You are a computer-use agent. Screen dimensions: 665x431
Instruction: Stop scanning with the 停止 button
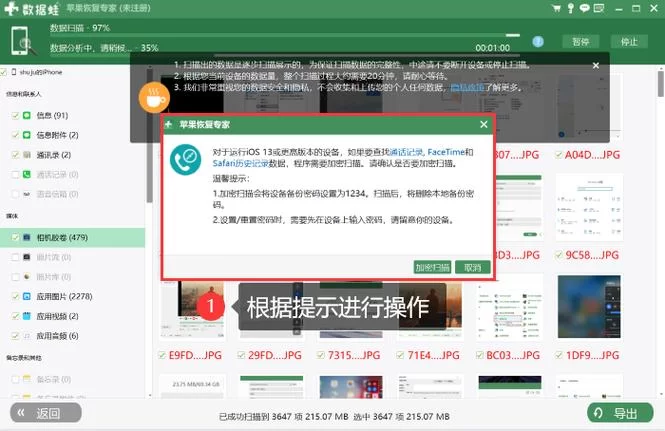coord(629,42)
